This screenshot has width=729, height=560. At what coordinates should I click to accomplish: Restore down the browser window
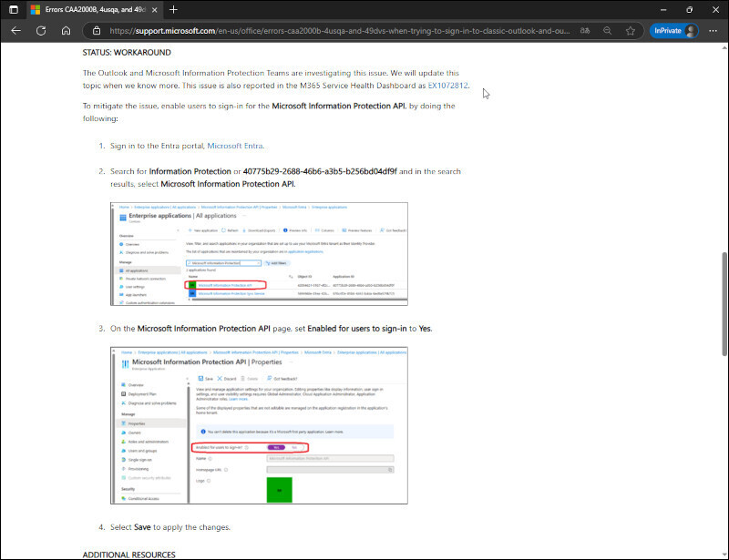(690, 10)
